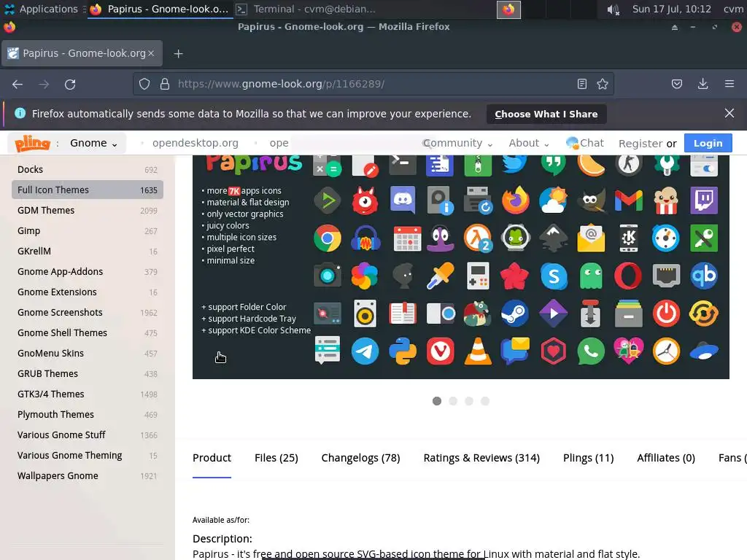Image resolution: width=747 pixels, height=560 pixels.
Task: Expand the Gnome site dropdown
Action: [x=93, y=143]
